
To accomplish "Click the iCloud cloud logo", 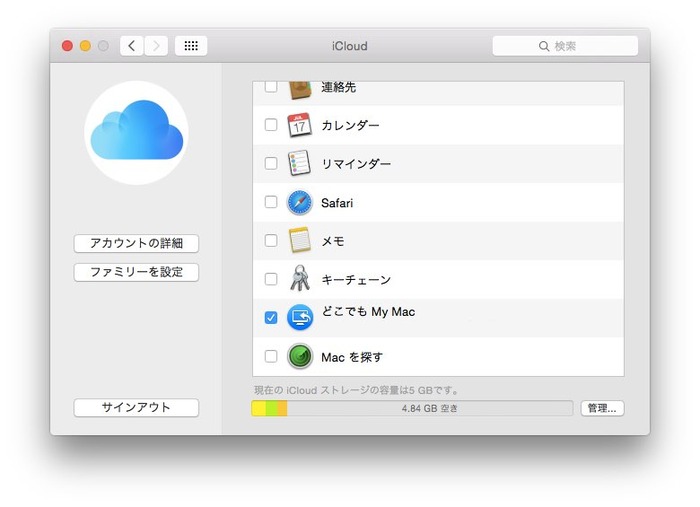I will coord(137,132).
